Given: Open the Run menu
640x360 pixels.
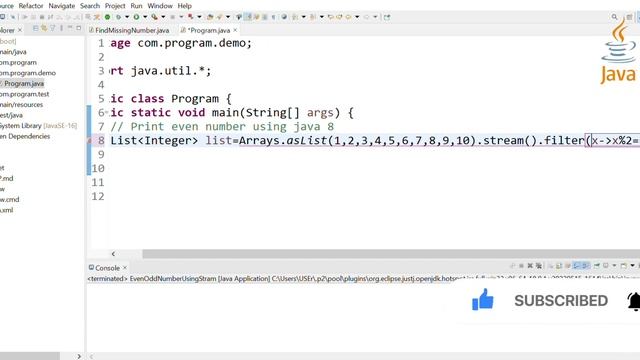Looking at the screenshot, I should coord(136,6).
